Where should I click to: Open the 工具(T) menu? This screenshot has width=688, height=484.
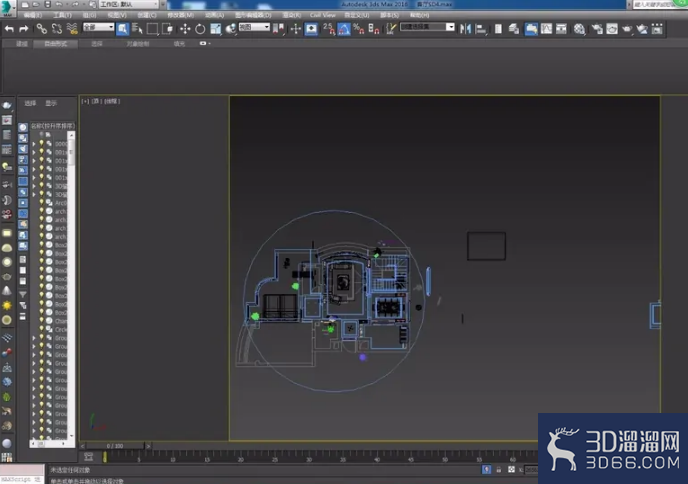coord(62,15)
